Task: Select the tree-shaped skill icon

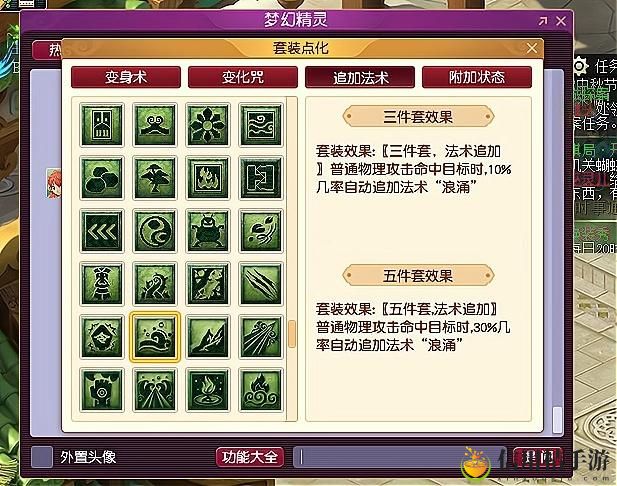Action: tap(155, 177)
